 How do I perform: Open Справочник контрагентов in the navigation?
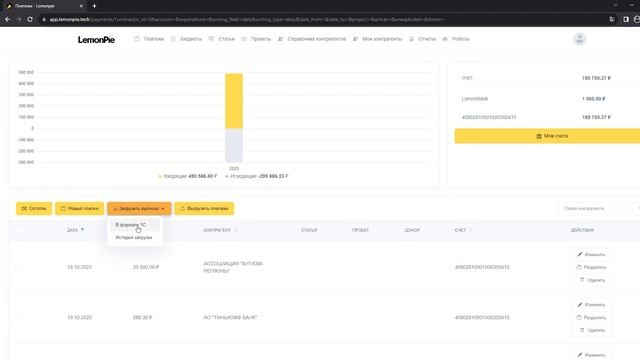(x=312, y=39)
